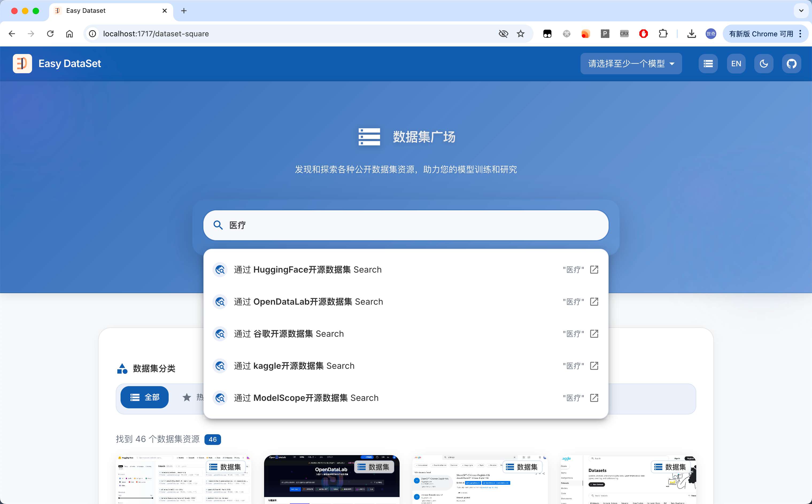Screen dimensions: 812x504
Task: Switch language using the EN button
Action: click(736, 63)
